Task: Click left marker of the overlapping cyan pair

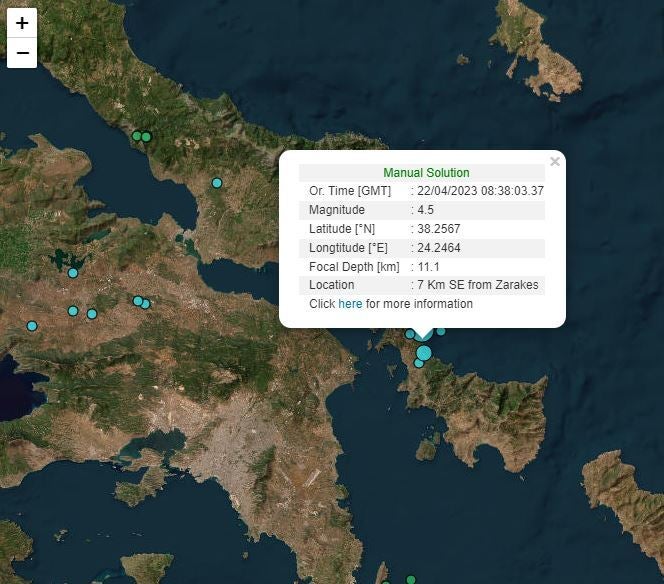Action: coord(138,301)
